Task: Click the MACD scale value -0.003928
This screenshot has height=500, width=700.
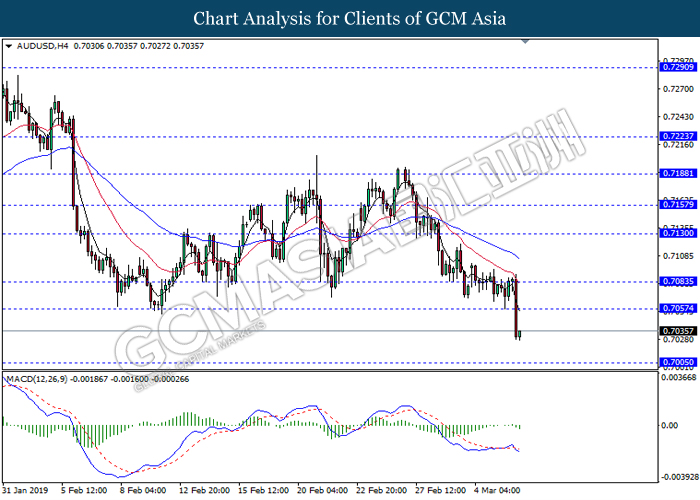Action: click(678, 477)
